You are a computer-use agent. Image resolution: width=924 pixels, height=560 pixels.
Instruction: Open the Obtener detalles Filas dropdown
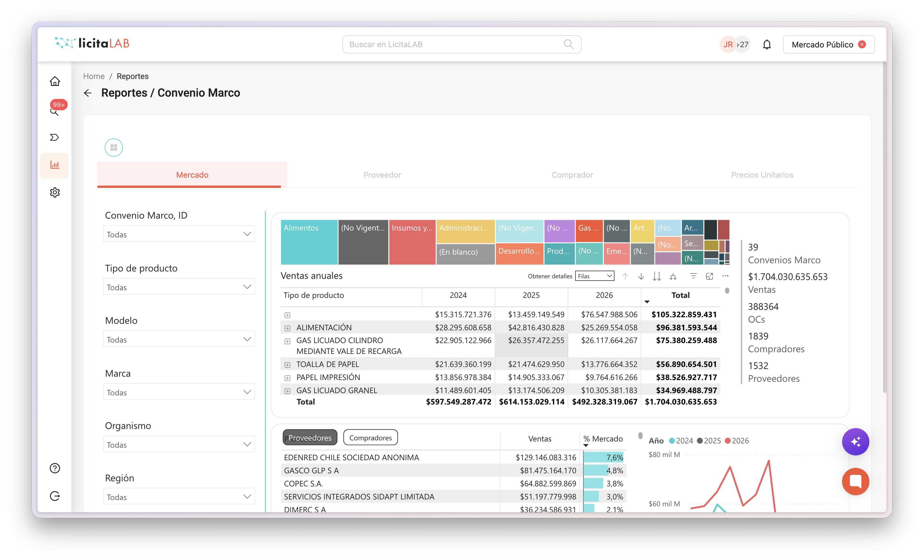pyautogui.click(x=595, y=276)
